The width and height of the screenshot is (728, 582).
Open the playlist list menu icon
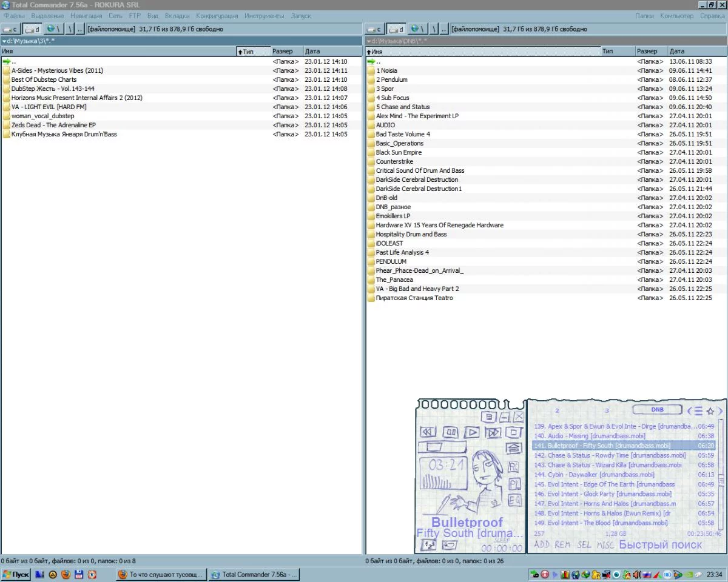[x=698, y=411]
